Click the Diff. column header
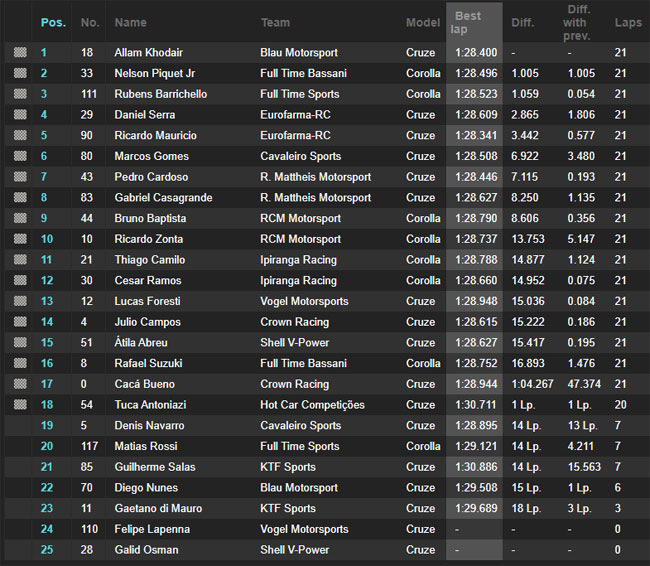Viewport: 650px width, 566px height. (523, 22)
